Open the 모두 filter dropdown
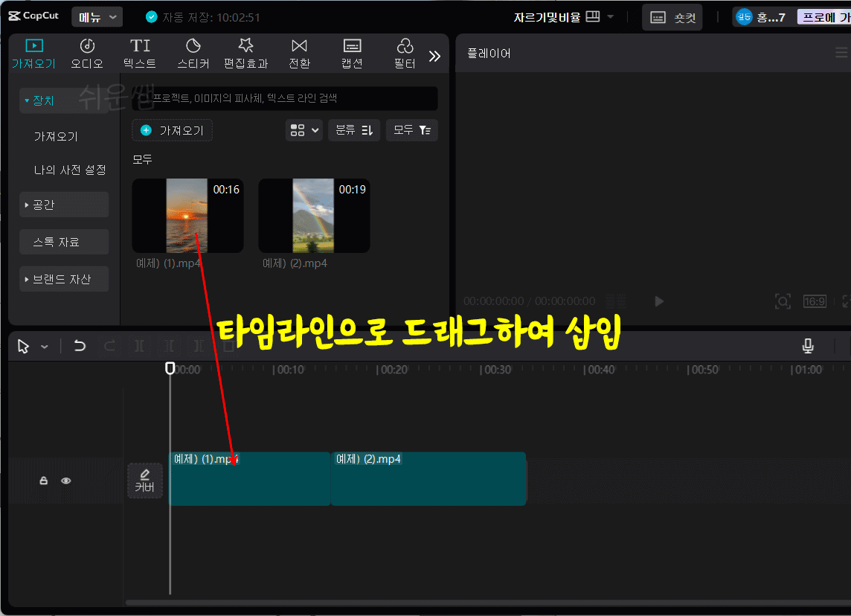 [x=411, y=130]
